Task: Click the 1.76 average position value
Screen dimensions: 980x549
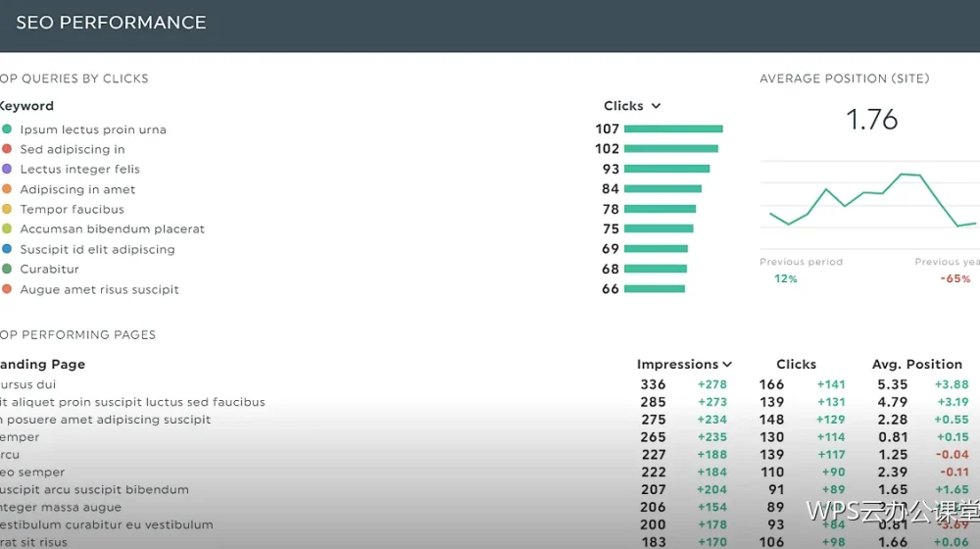Action: pos(872,119)
